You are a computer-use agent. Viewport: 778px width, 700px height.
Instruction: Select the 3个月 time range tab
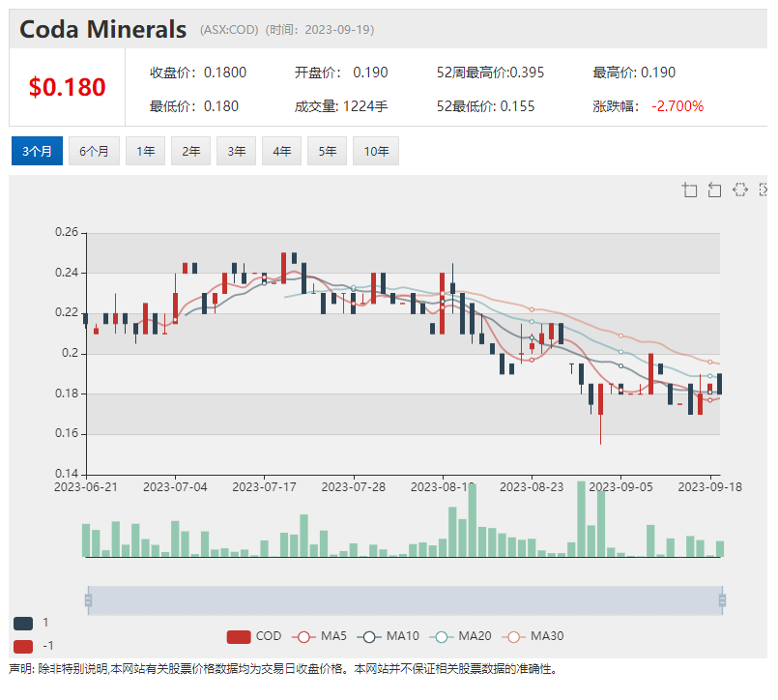pos(37,151)
